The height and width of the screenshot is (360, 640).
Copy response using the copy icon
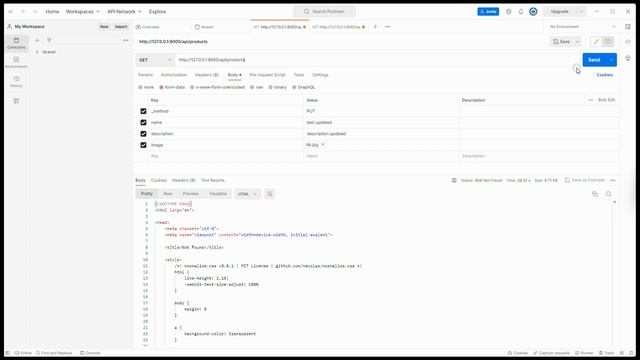click(595, 194)
